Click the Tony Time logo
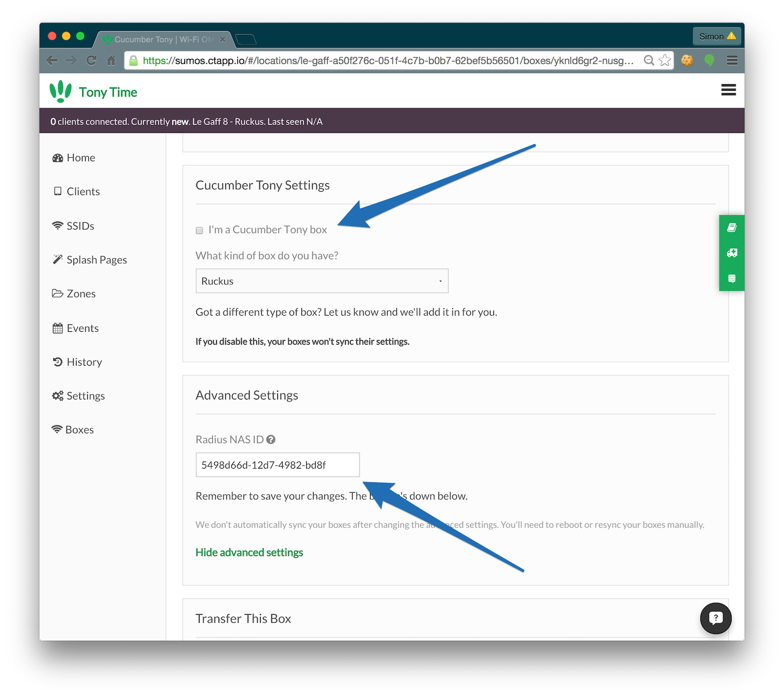The image size is (784, 697). [x=94, y=92]
